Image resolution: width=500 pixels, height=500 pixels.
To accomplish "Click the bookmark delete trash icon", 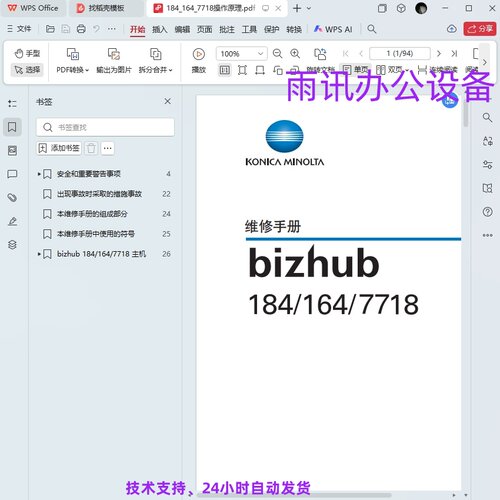I will click(x=91, y=148).
